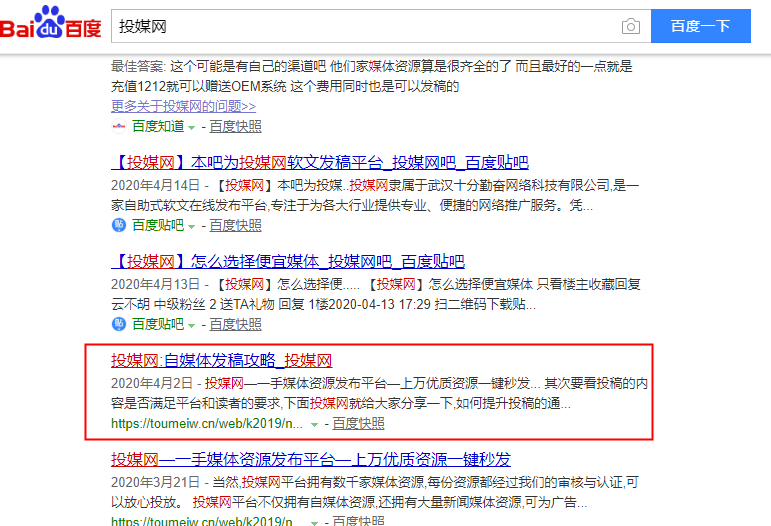Click toumeiw.cn URL under 自媒体发稿攻略 result
This screenshot has height=526, width=771.
pyautogui.click(x=207, y=423)
